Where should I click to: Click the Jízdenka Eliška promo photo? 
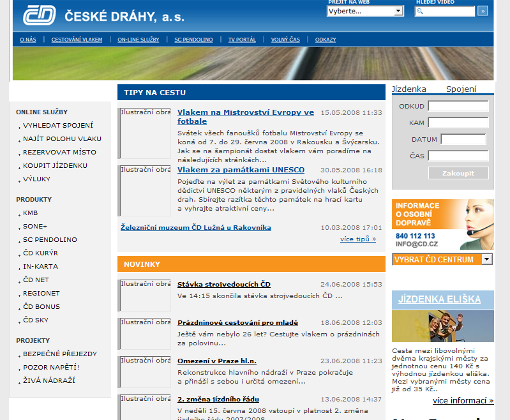pyautogui.click(x=442, y=326)
